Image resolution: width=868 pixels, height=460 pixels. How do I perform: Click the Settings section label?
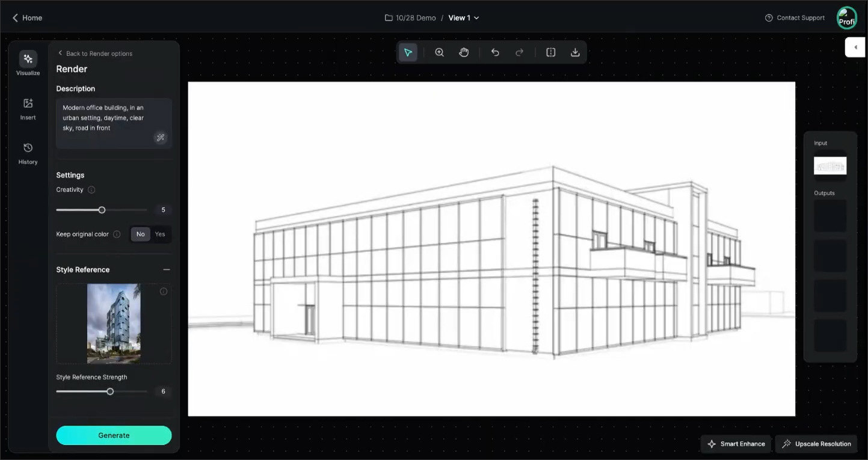[70, 175]
